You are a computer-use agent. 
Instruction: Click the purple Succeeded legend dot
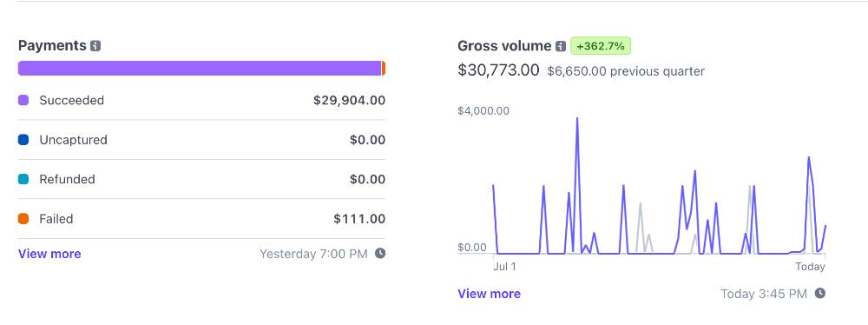click(x=23, y=101)
